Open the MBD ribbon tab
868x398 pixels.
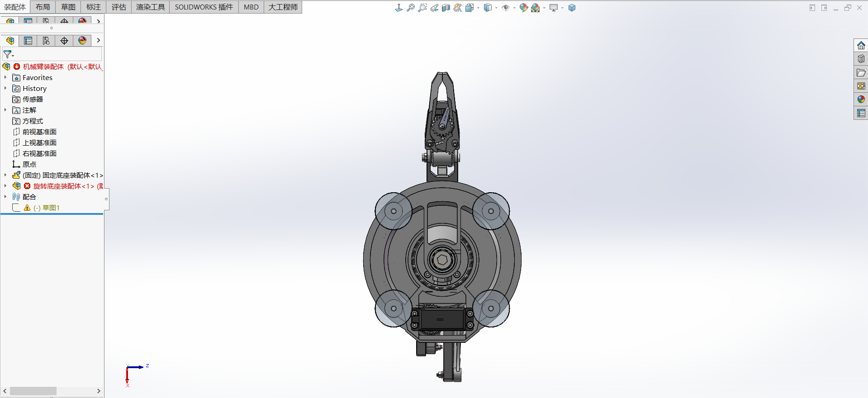[x=251, y=7]
